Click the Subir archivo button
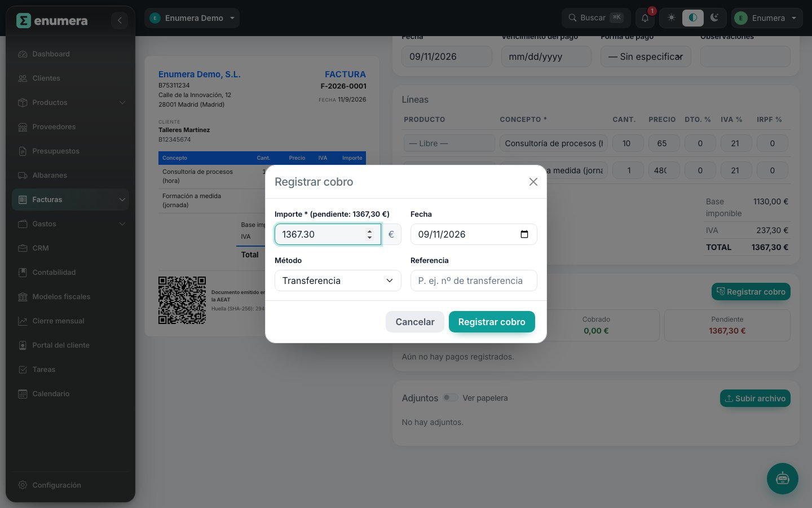The image size is (812, 508). (755, 398)
